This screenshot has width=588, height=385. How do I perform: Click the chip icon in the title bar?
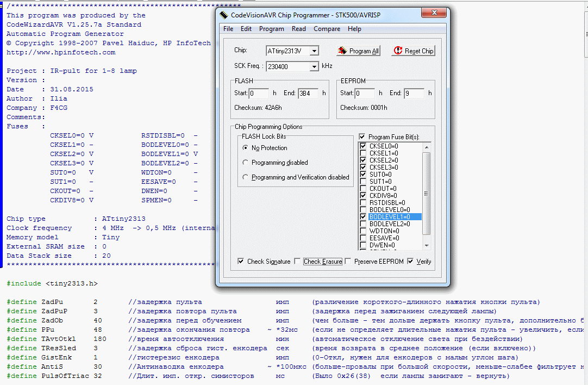coord(224,14)
